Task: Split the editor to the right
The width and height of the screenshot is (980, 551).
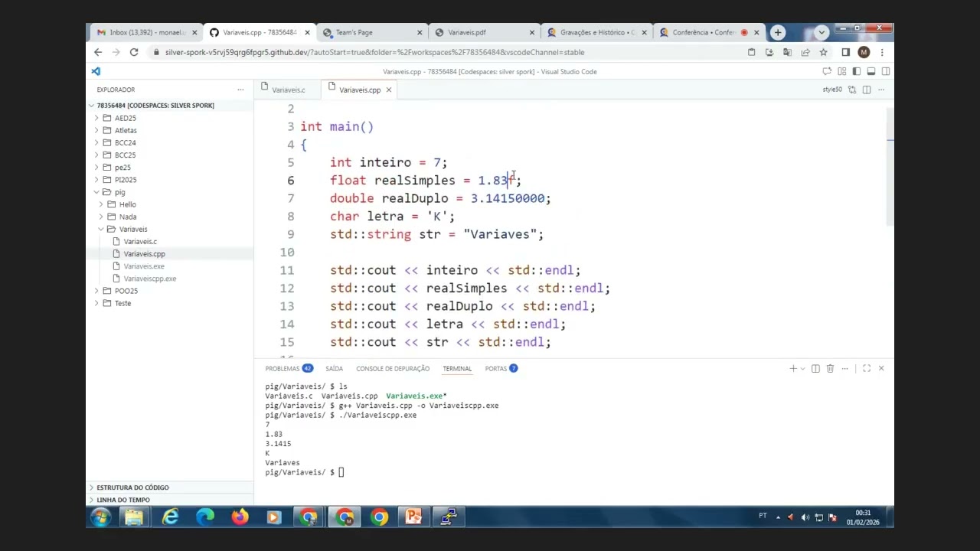Action: tap(867, 90)
